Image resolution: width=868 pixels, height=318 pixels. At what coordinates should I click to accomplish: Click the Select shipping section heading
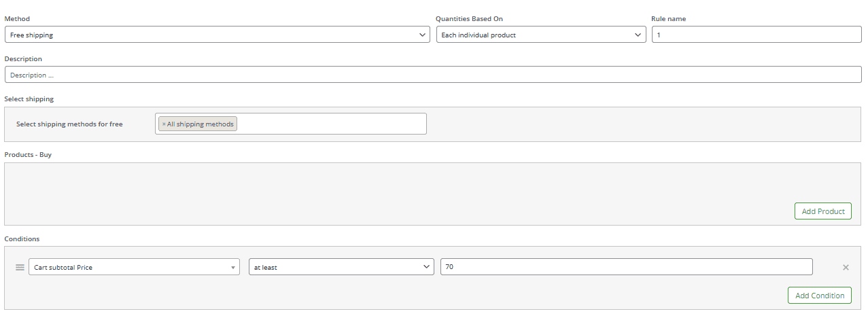click(x=29, y=99)
